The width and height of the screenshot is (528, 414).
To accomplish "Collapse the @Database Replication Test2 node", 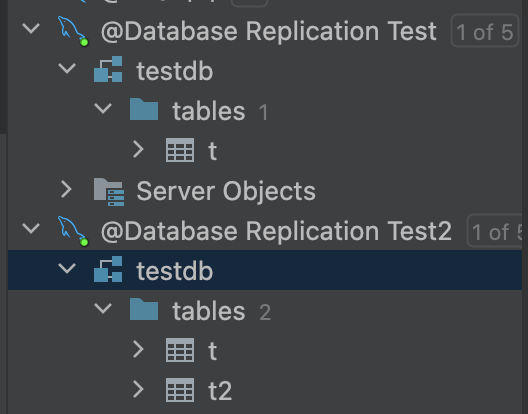I will click(x=31, y=228).
